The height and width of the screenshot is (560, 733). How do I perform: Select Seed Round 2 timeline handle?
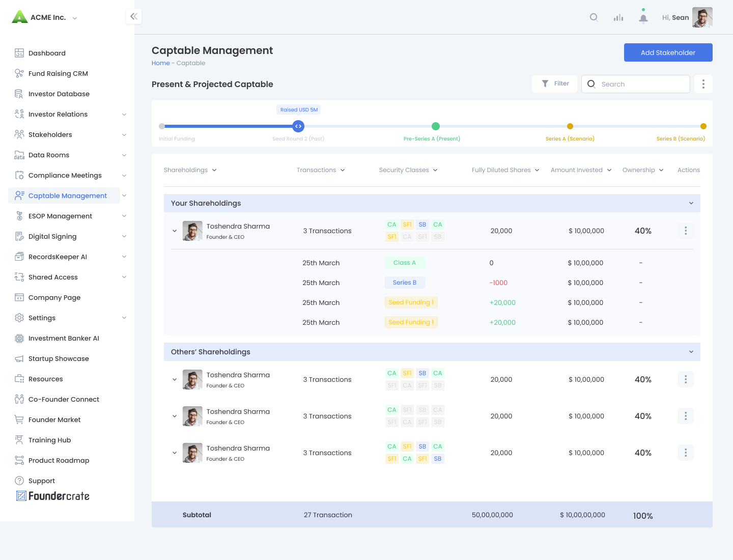(298, 126)
